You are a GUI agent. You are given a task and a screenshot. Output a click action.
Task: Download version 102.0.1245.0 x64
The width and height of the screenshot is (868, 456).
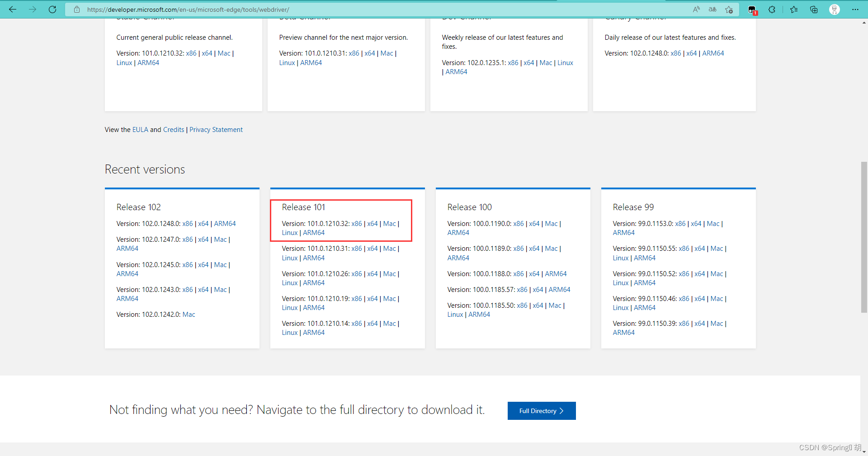pos(203,265)
